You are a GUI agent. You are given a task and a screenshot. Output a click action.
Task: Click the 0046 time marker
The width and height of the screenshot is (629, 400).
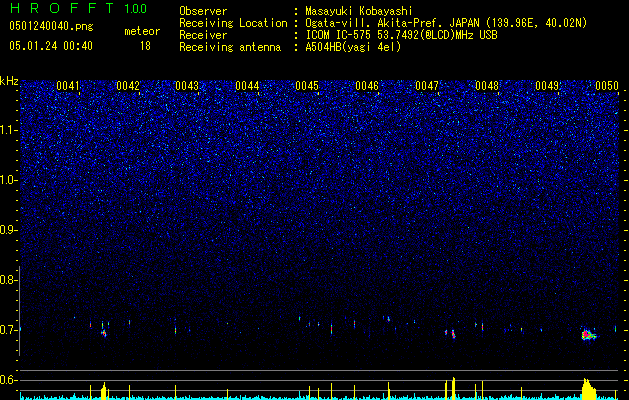point(367,86)
